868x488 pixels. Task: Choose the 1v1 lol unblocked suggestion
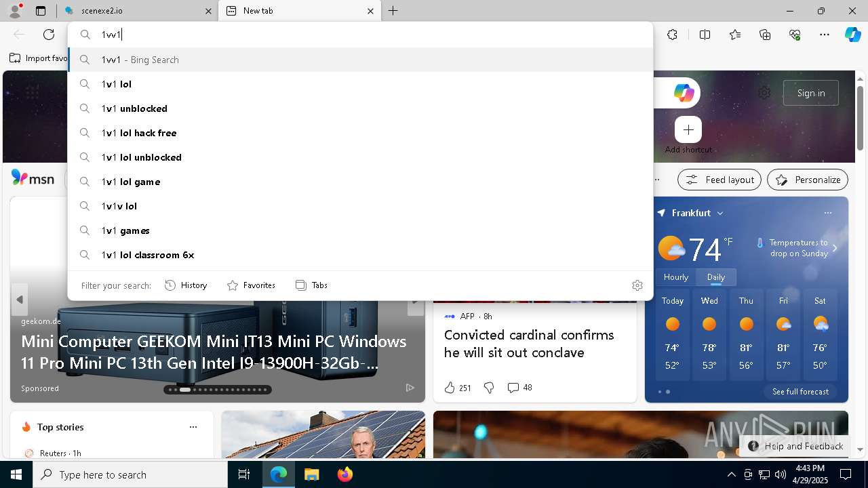[360, 157]
